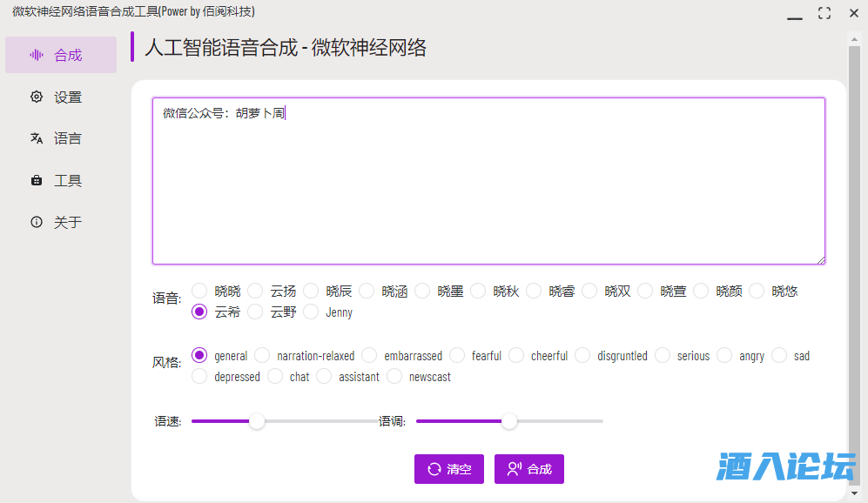Click the voice icon on 合成 button
The image size is (868, 503).
(x=514, y=469)
